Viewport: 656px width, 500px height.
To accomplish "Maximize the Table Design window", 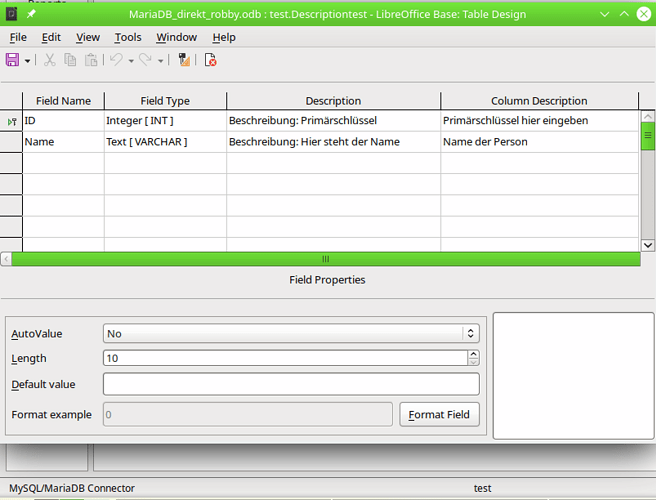I will (624, 14).
